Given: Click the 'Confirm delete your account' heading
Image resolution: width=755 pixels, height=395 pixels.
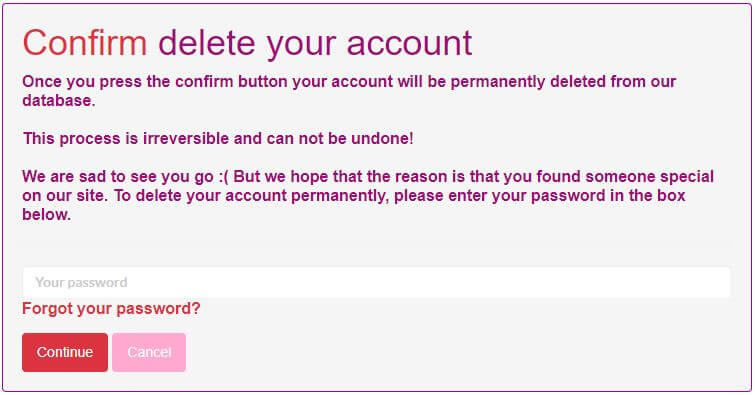Looking at the screenshot, I should tap(247, 43).
